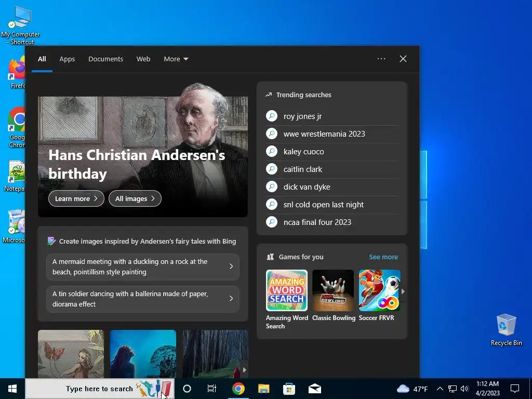Expand the More filter dropdown

176,59
